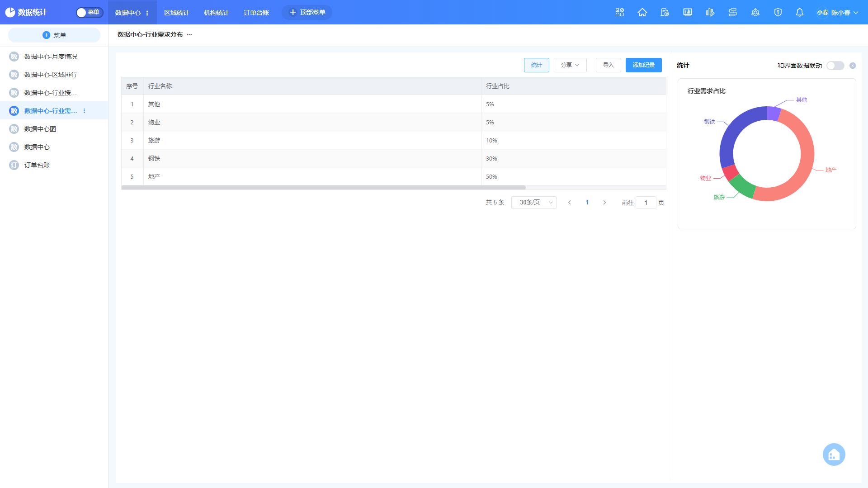Open the app grid icon in header
The height and width of the screenshot is (488, 868).
click(x=619, y=12)
